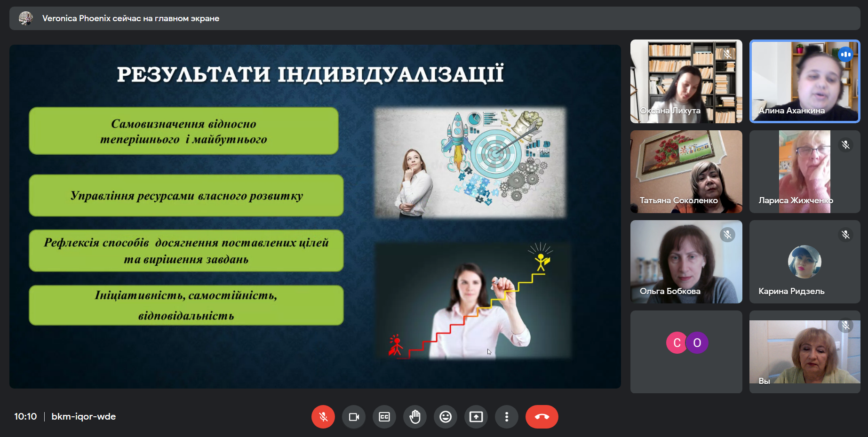Click the muted mic icon on Ольга Бобкова
The image size is (868, 437).
pos(727,235)
